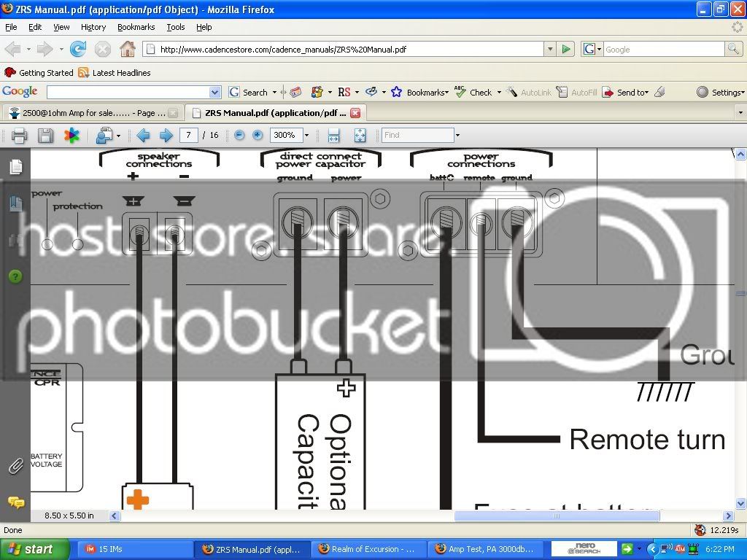The height and width of the screenshot is (560, 747).
Task: Open the Edit menu
Action: 35,27
